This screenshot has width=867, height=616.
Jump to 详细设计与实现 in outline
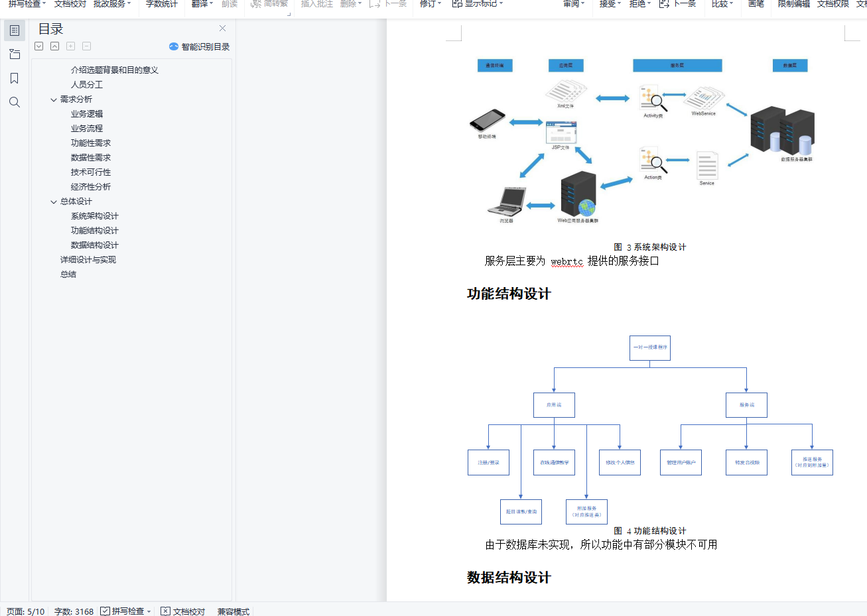coord(88,259)
